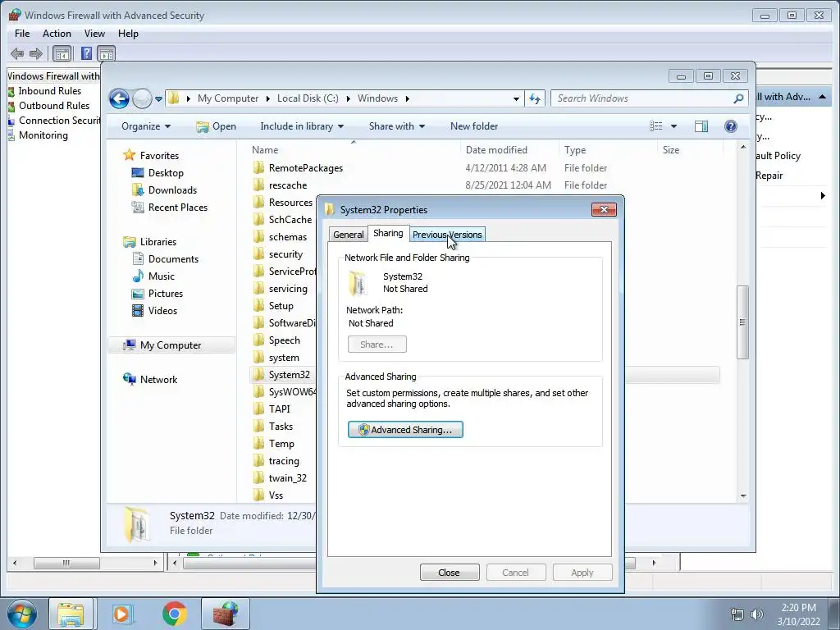Screen dimensions: 840x630
Task: Change view using the view icon in Explorer
Action: pos(655,126)
